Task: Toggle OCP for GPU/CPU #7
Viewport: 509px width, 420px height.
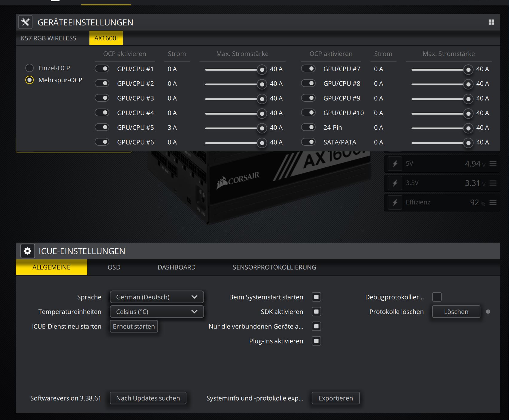Action: [308, 69]
